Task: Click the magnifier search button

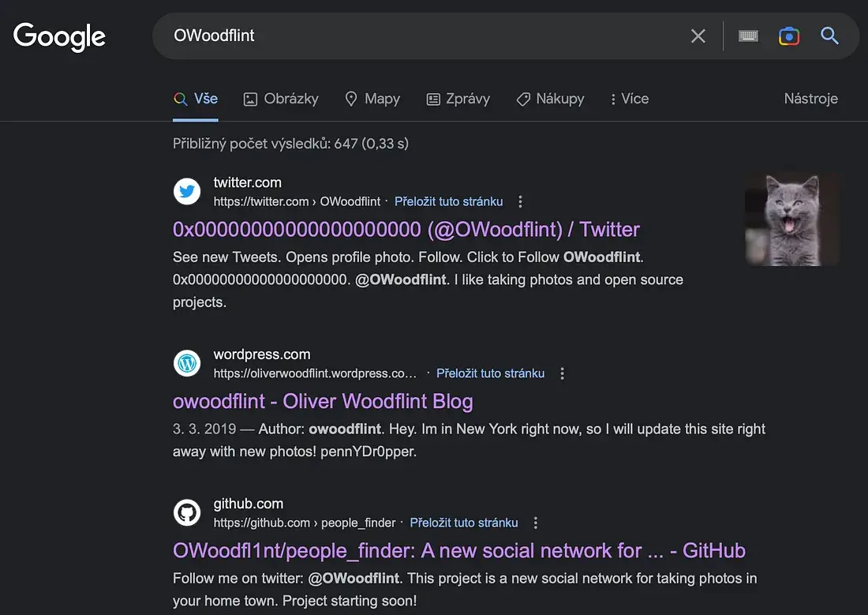Action: point(829,36)
